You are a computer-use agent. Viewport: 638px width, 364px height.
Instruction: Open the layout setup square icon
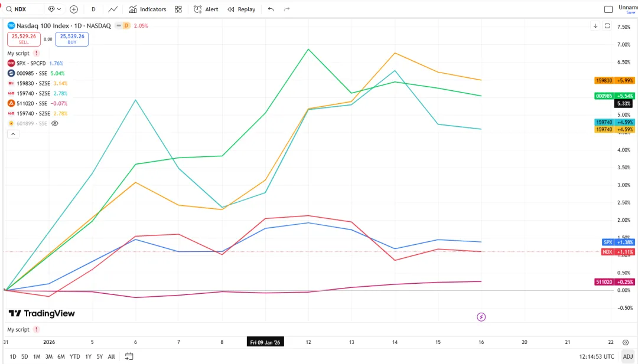[608, 9]
